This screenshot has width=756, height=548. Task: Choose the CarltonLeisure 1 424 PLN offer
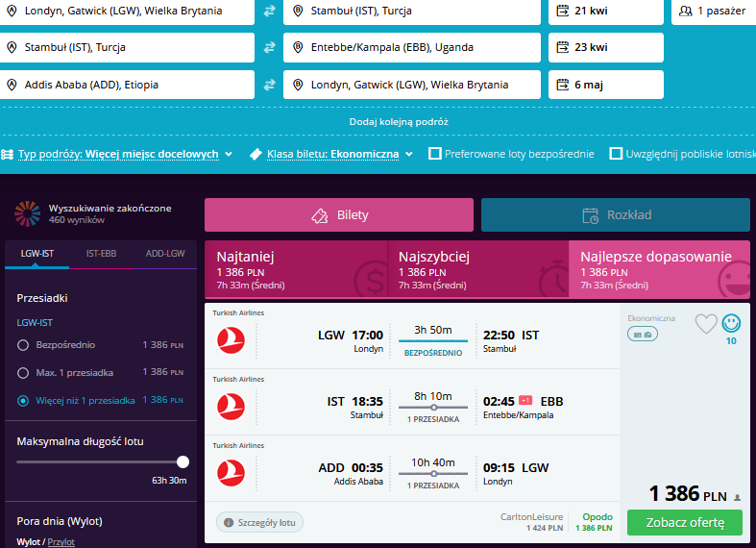pyautogui.click(x=531, y=522)
